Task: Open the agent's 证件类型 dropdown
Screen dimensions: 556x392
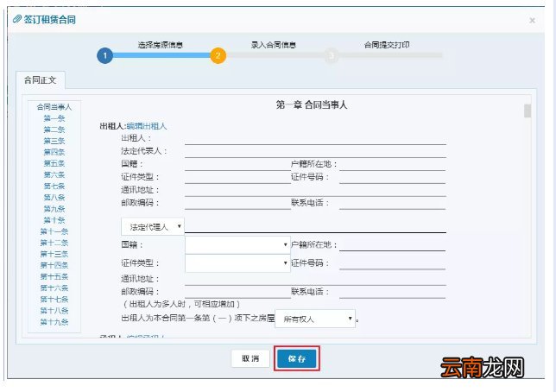Action: [x=237, y=263]
